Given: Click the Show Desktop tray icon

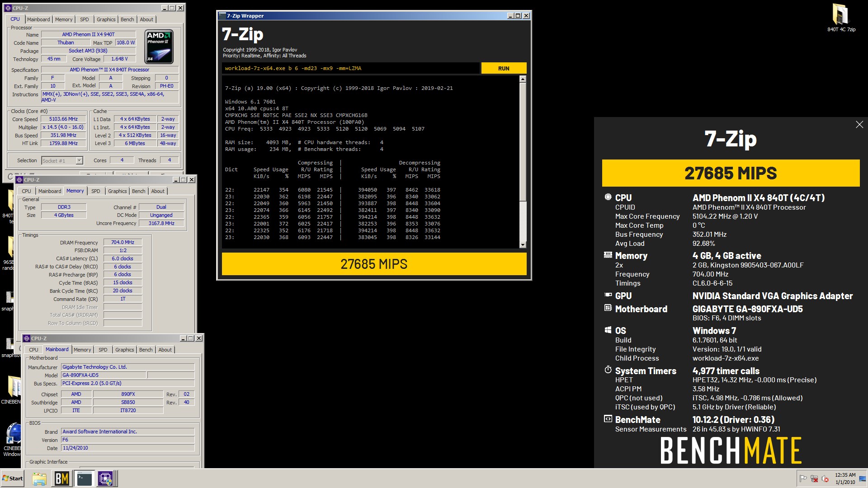Looking at the screenshot, I should [863, 479].
